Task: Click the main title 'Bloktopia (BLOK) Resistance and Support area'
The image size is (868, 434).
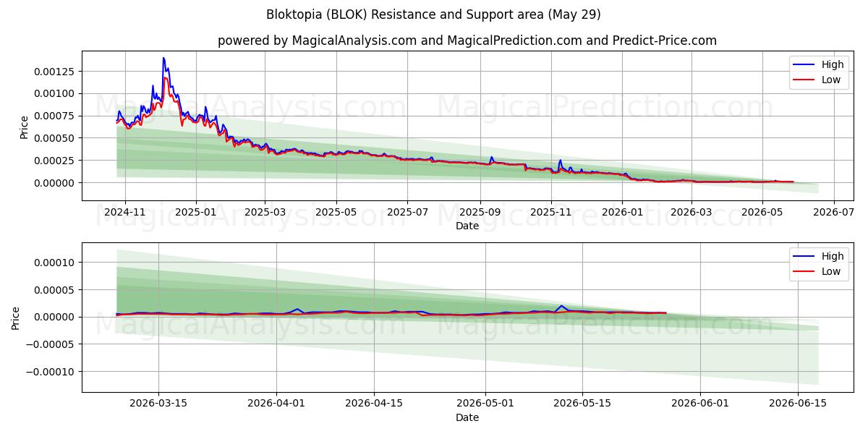Action: [433, 14]
